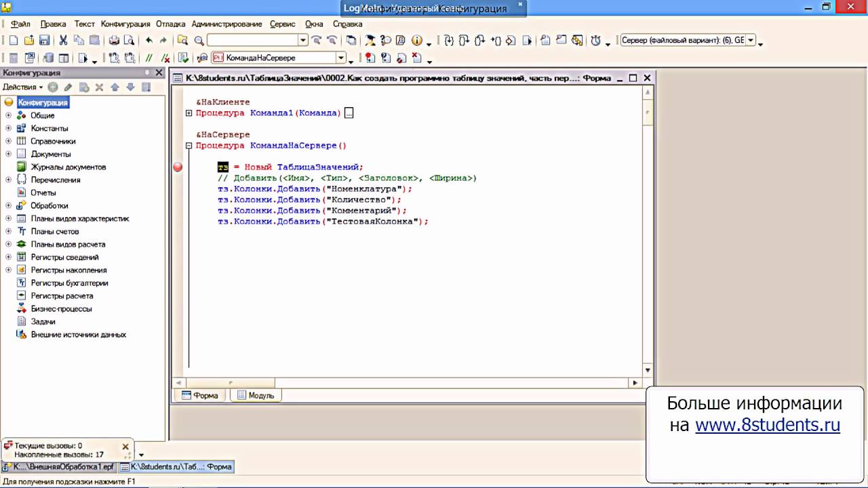Viewport: 868px width, 488px height.
Task: Click the Uncomment Lines icon with red X
Action: [165, 58]
